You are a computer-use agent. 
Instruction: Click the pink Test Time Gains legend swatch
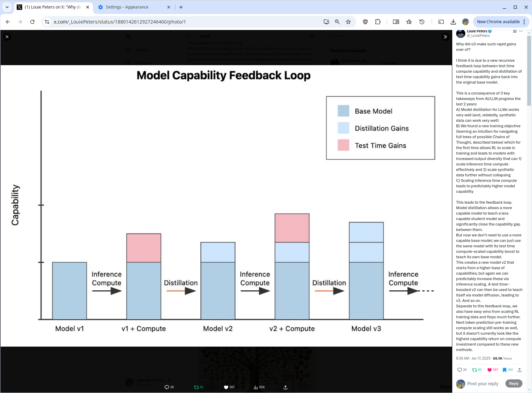point(343,145)
